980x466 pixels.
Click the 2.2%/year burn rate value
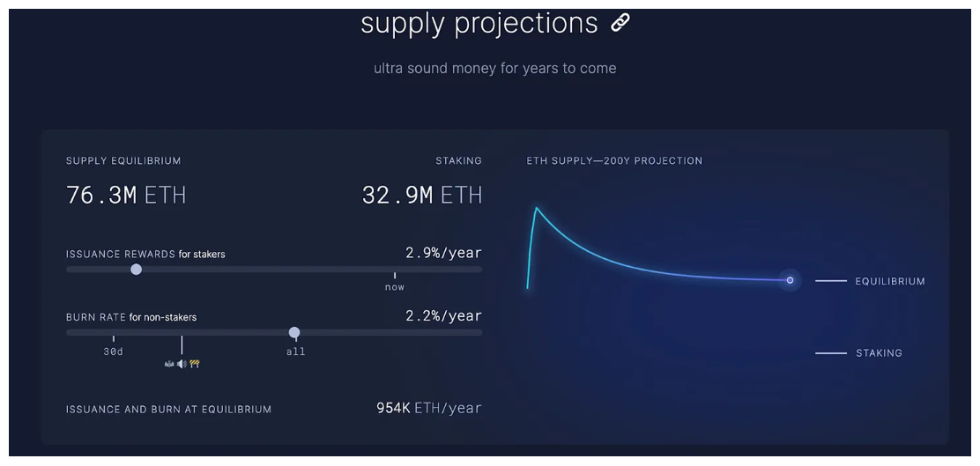[x=443, y=315]
